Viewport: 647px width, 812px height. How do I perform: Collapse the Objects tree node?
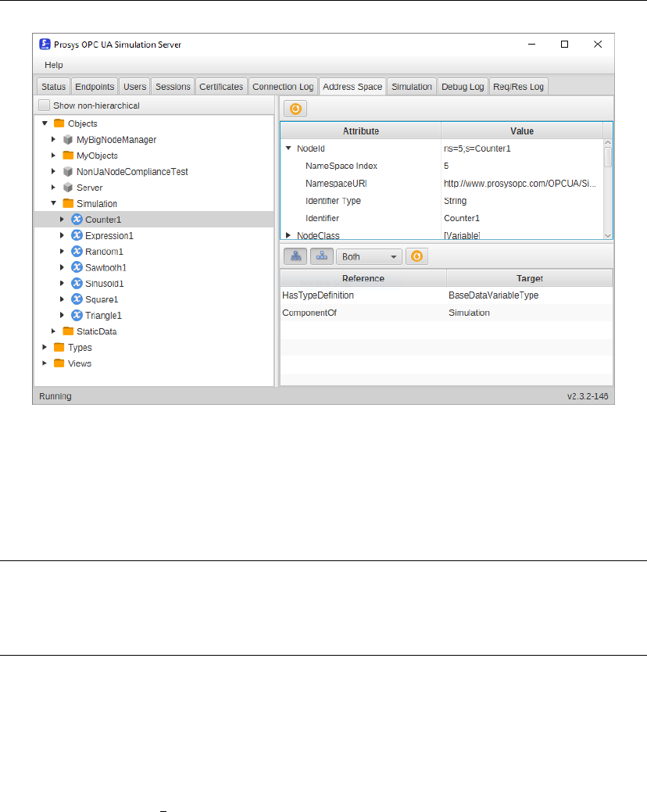tap(45, 123)
